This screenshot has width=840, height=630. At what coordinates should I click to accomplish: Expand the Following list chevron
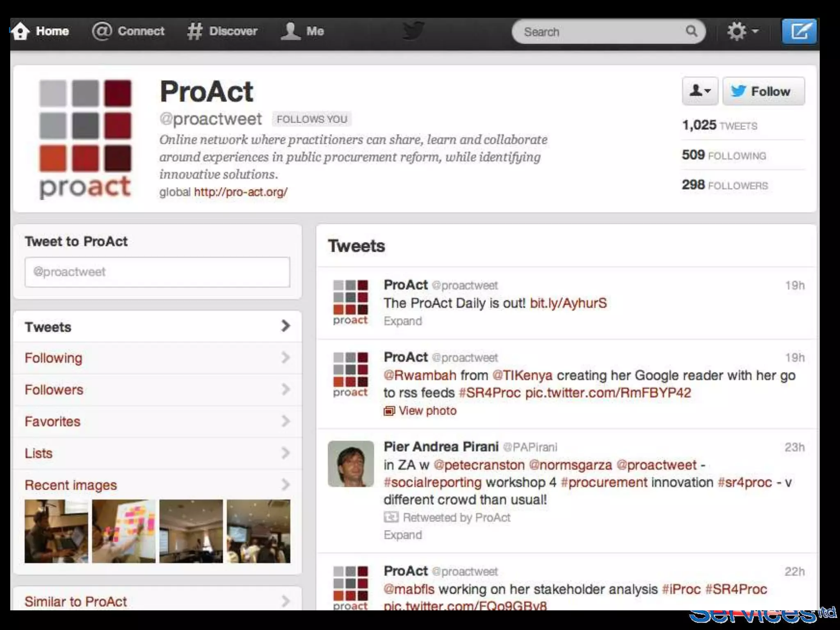(x=285, y=358)
